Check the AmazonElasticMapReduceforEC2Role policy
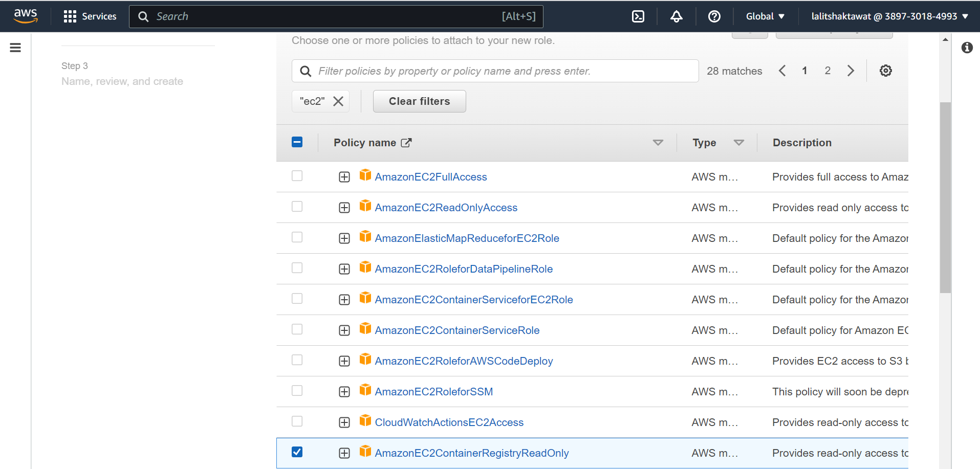The width and height of the screenshot is (980, 469). 297,237
